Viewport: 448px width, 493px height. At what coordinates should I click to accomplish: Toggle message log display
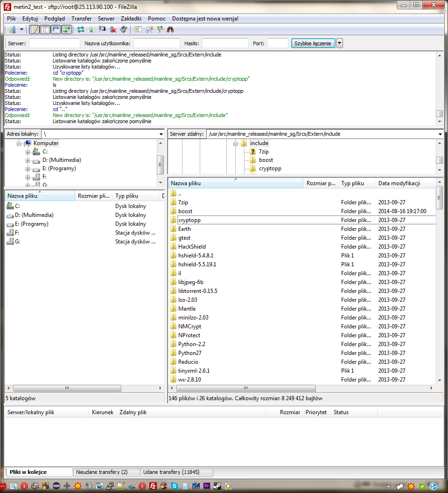(x=35, y=29)
